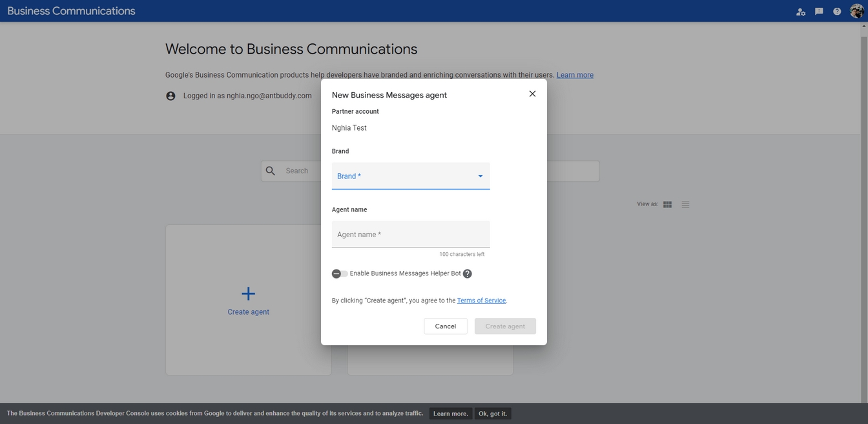Click Learn more in the cookie banner
This screenshot has height=424, width=868.
tap(450, 414)
